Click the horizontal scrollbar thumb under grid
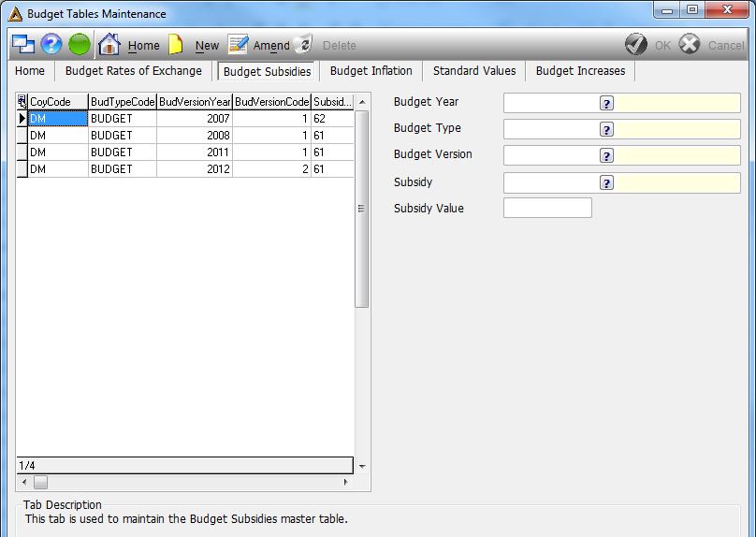Screen dimensions: 756x537 click(x=41, y=482)
